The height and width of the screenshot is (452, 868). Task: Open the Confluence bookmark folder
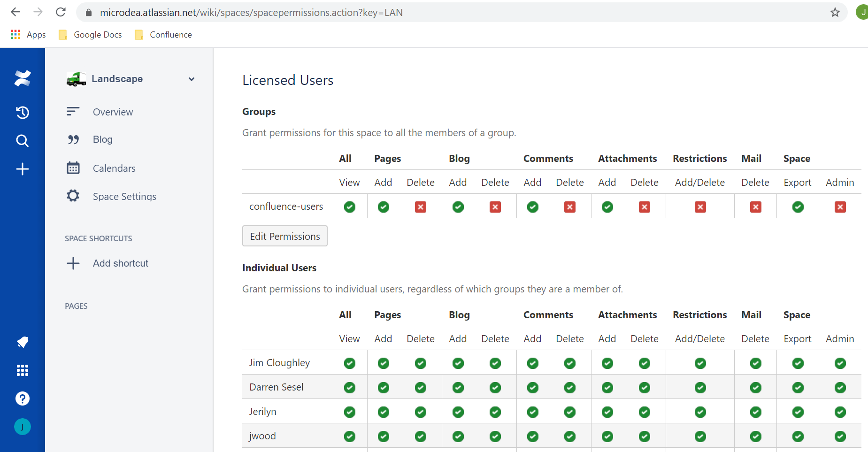(163, 35)
